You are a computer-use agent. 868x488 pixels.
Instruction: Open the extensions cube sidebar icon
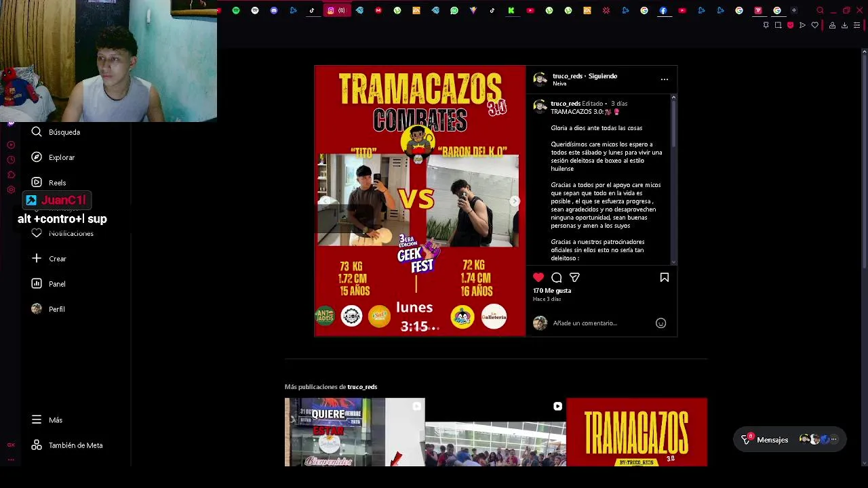[x=11, y=175]
